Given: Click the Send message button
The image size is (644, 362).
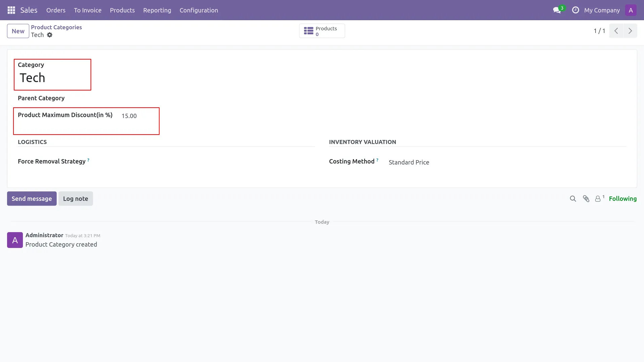Looking at the screenshot, I should click(32, 199).
